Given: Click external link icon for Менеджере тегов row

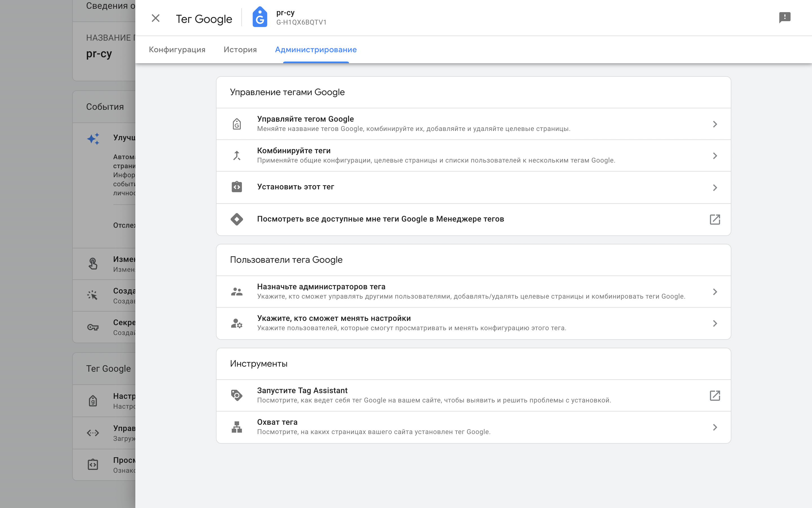Looking at the screenshot, I should click(x=715, y=219).
